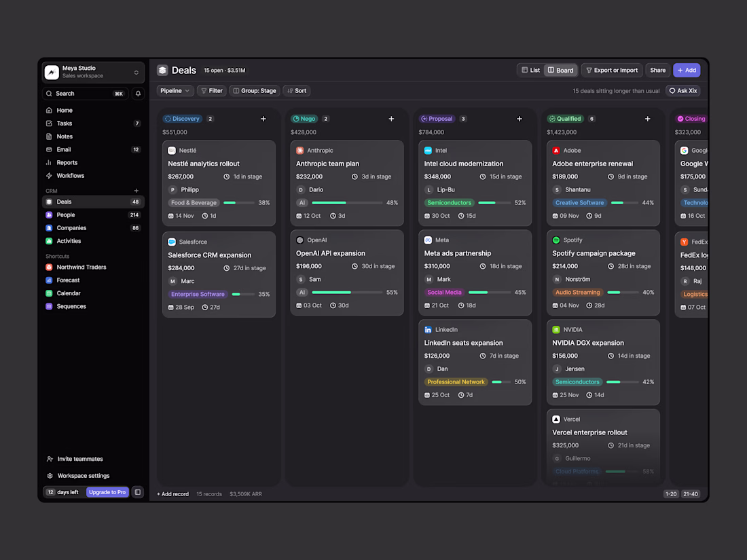Click the Anthropic company logo icon
Image resolution: width=747 pixels, height=560 pixels.
click(x=300, y=151)
